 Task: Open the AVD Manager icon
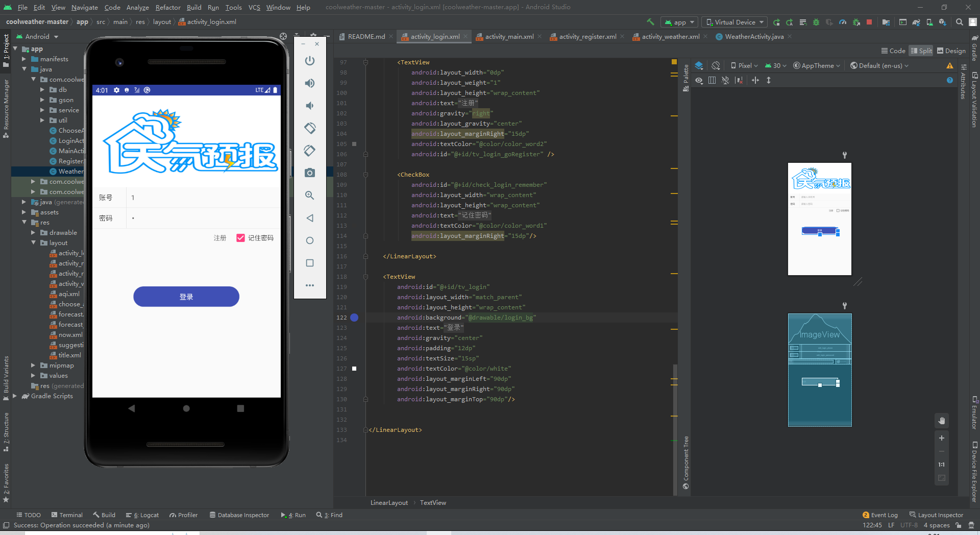pos(929,22)
